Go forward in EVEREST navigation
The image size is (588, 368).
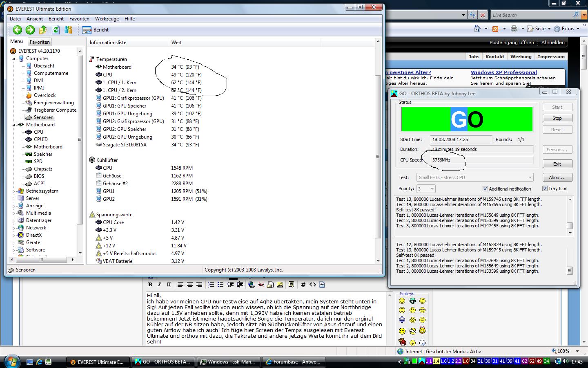point(30,29)
